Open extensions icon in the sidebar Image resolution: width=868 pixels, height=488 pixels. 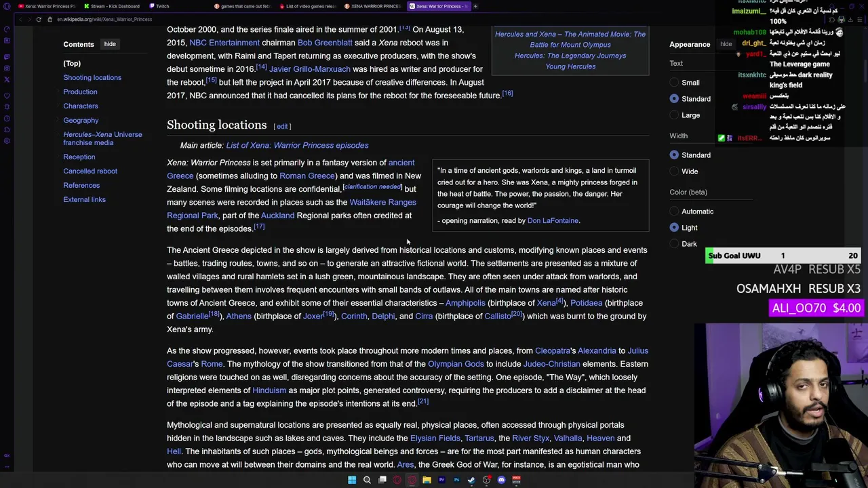click(7, 129)
